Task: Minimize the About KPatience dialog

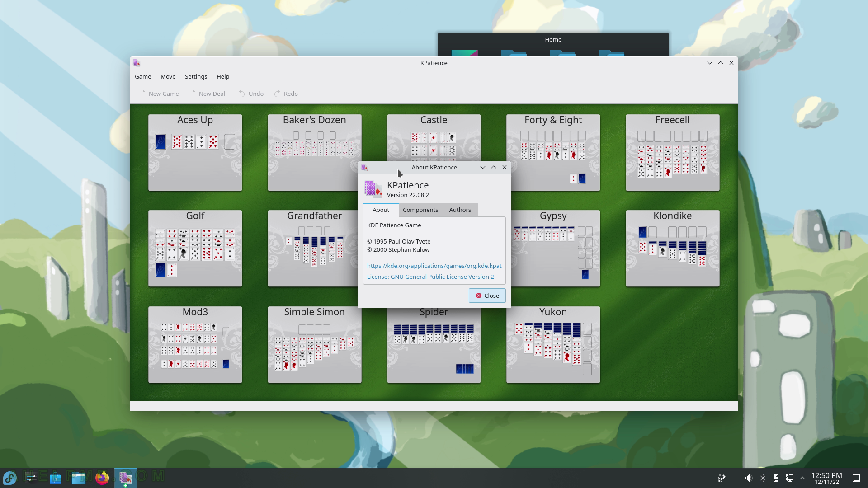Action: pos(483,167)
